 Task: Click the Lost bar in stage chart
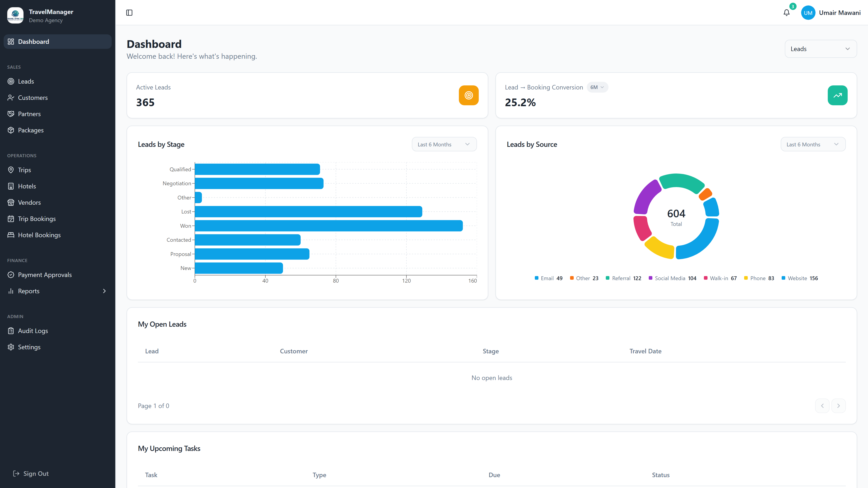point(309,212)
